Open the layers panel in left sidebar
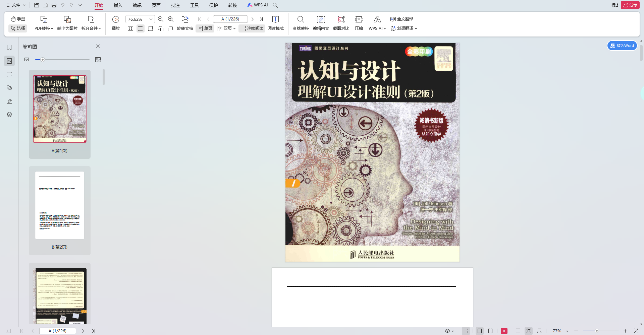 pos(9,115)
